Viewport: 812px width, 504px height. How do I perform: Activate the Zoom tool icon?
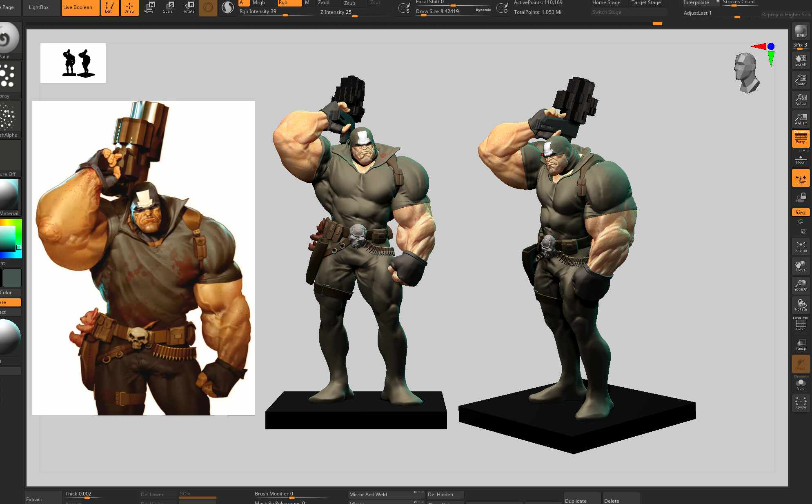click(x=801, y=80)
